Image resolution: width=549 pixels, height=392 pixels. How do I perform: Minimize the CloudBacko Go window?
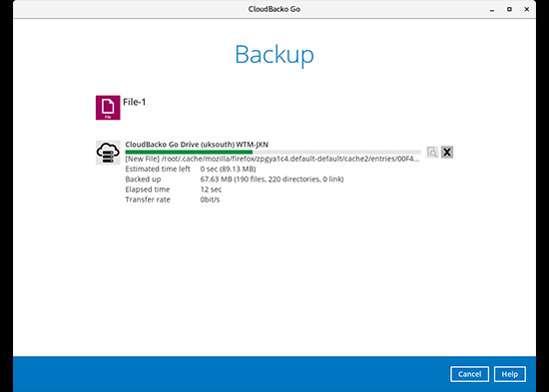492,10
